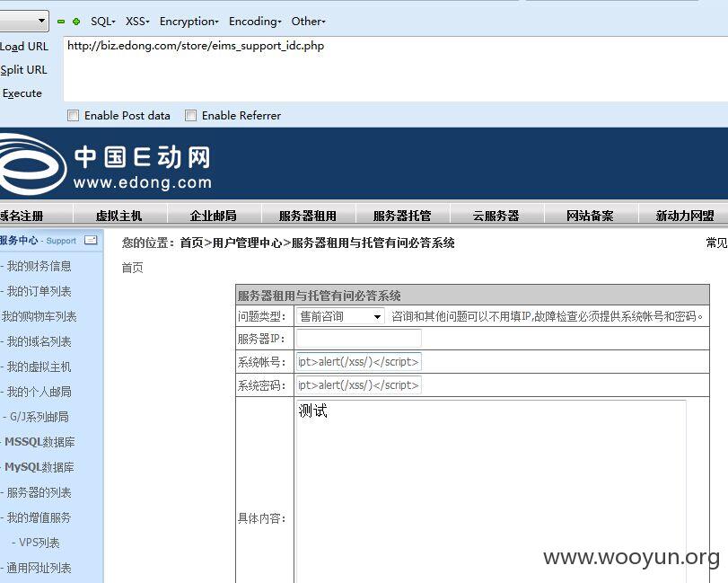Open 新动力网盟 navigation tab
Image resolution: width=728 pixels, height=583 pixels.
685,216
